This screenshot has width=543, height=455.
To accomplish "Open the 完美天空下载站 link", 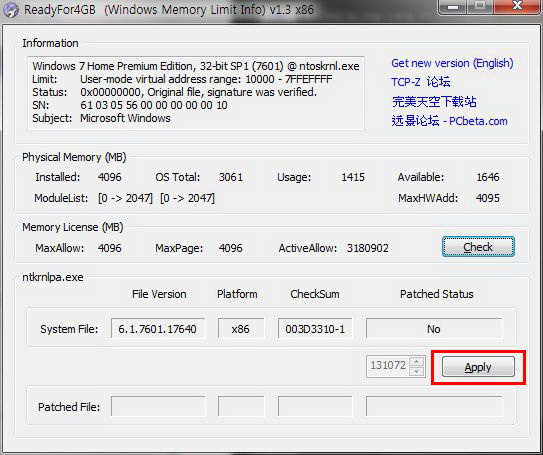I will pos(434,101).
